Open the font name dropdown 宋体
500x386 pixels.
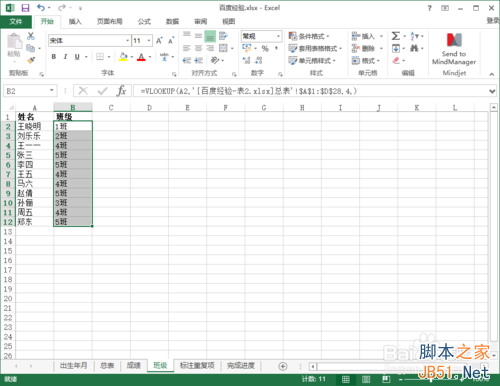[128, 41]
